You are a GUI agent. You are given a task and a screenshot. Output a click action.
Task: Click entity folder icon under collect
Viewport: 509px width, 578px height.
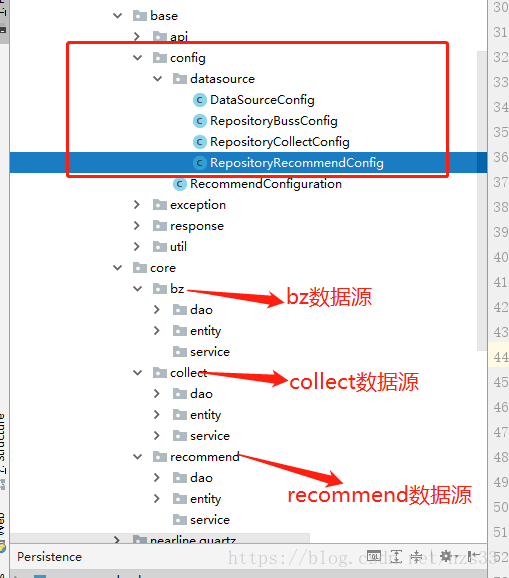click(179, 415)
